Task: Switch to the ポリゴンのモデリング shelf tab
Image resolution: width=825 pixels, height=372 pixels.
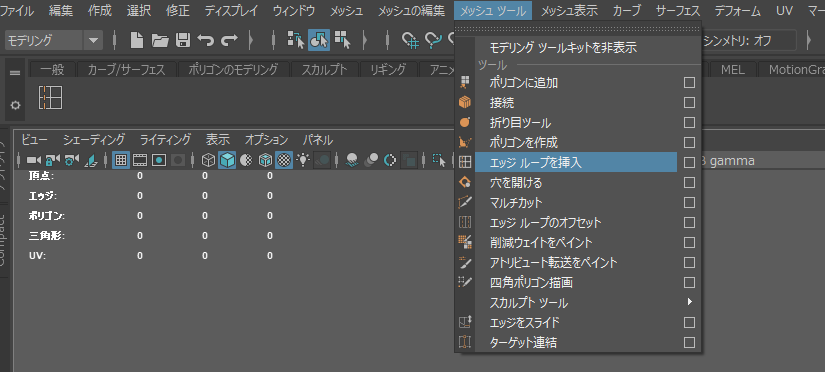Action: pos(233,69)
